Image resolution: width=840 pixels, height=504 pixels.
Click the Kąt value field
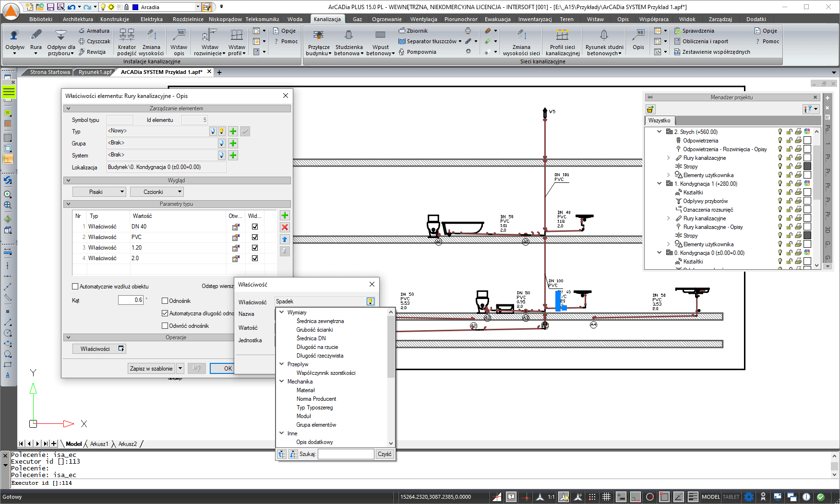click(x=131, y=300)
